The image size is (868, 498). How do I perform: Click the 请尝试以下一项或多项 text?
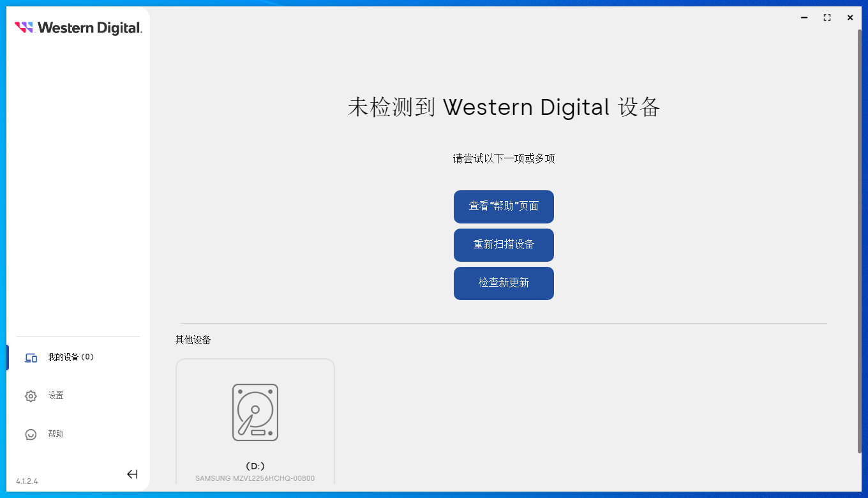pyautogui.click(x=504, y=158)
